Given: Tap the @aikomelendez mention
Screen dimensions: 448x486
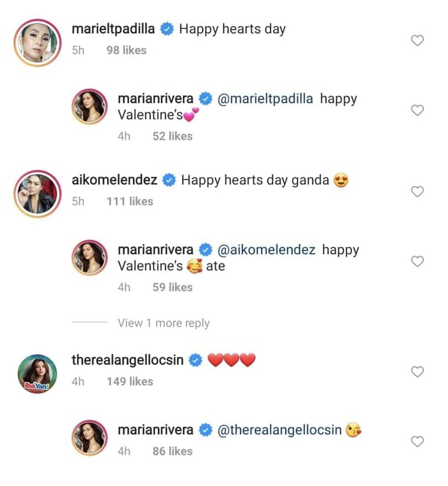Looking at the screenshot, I should [266, 250].
